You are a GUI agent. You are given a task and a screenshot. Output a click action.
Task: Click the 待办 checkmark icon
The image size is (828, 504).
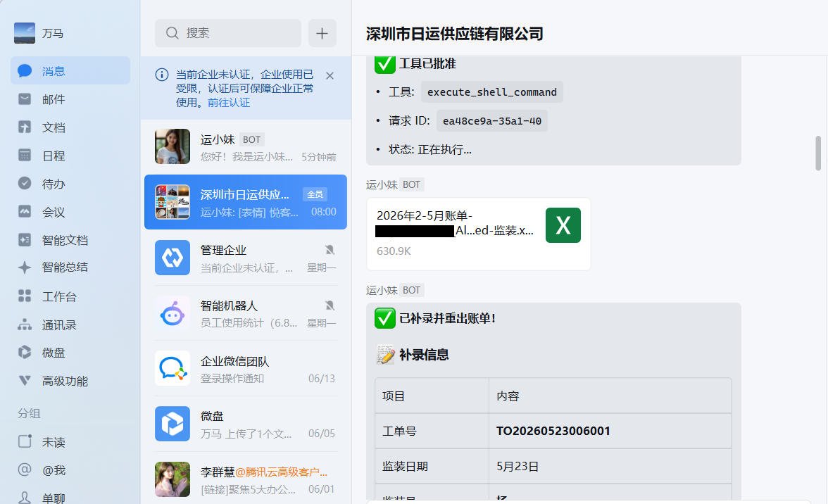25,183
